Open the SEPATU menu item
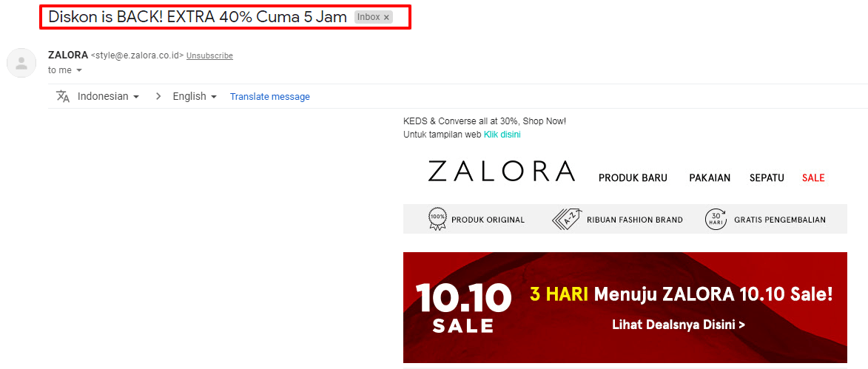The height and width of the screenshot is (369, 868). 767,178
